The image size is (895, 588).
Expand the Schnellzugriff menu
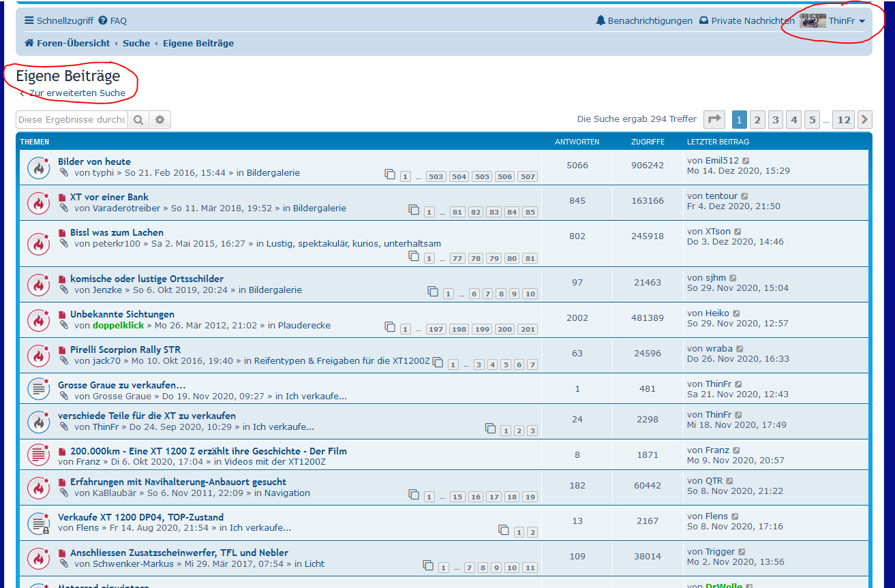point(59,21)
